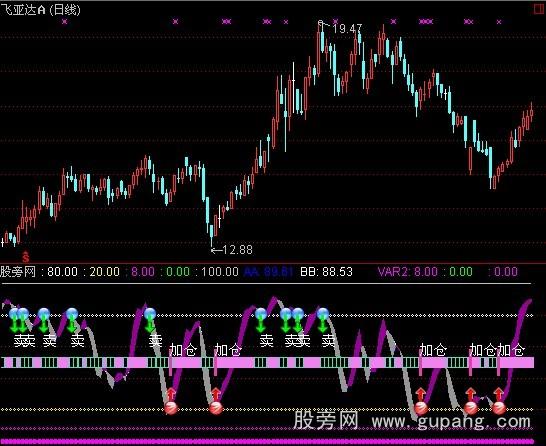Select the 股旁网 indicator name label
The image size is (546, 446).
point(18,272)
